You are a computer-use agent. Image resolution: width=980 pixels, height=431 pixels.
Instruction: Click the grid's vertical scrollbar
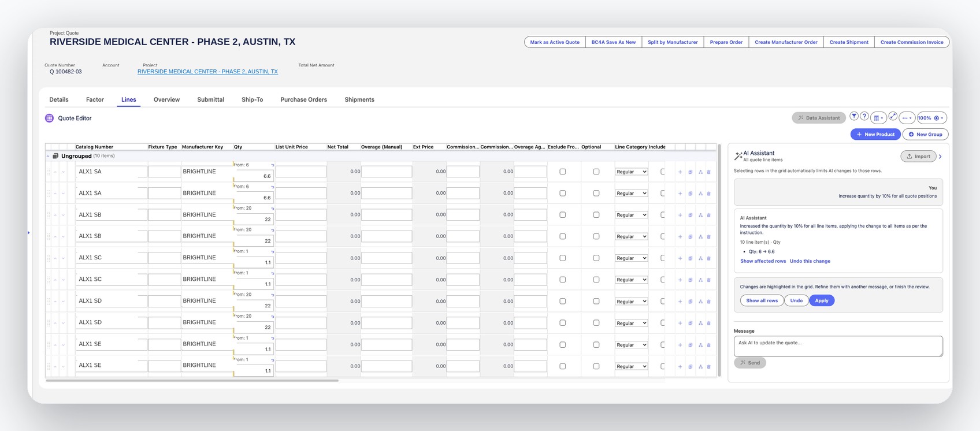tap(719, 260)
